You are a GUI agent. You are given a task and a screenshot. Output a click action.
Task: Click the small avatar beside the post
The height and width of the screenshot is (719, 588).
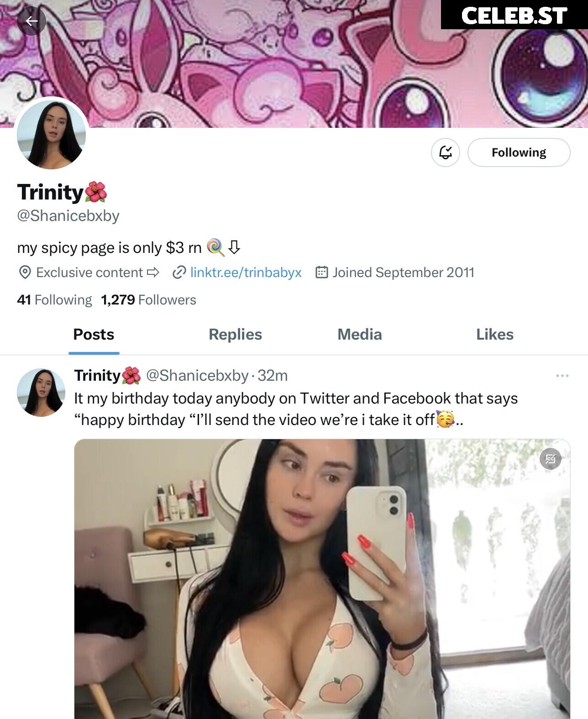coord(41,393)
